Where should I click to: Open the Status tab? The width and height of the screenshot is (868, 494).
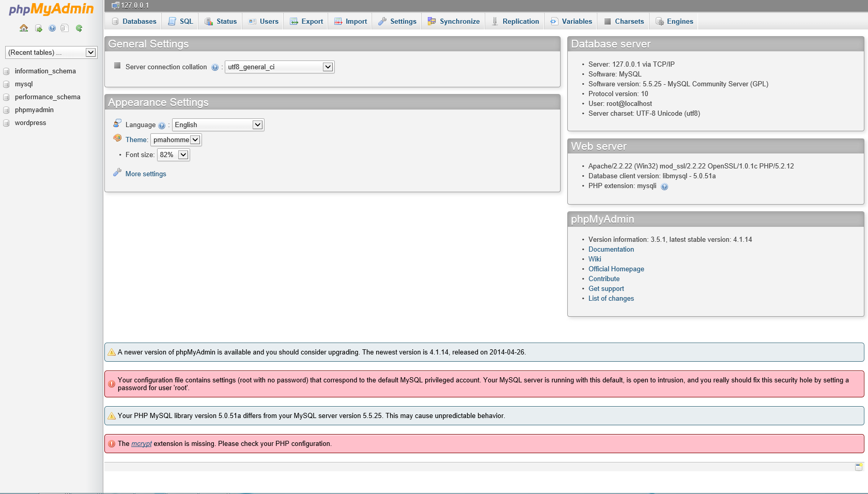tap(221, 21)
